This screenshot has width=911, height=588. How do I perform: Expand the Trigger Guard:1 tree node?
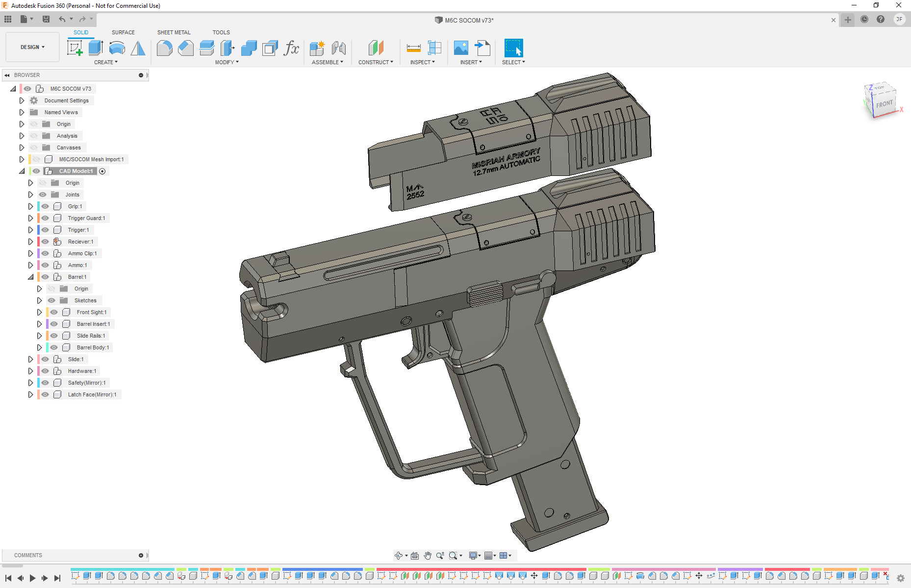point(30,218)
